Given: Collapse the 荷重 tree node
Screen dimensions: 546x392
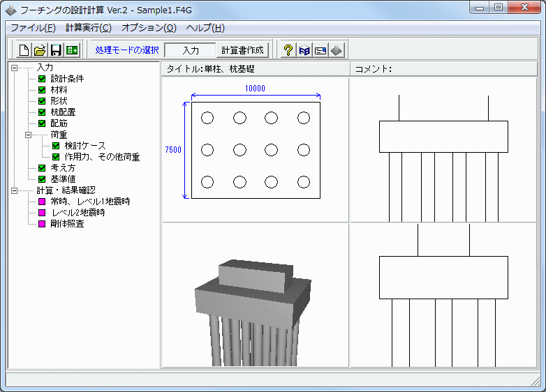Looking at the screenshot, I should (x=28, y=135).
